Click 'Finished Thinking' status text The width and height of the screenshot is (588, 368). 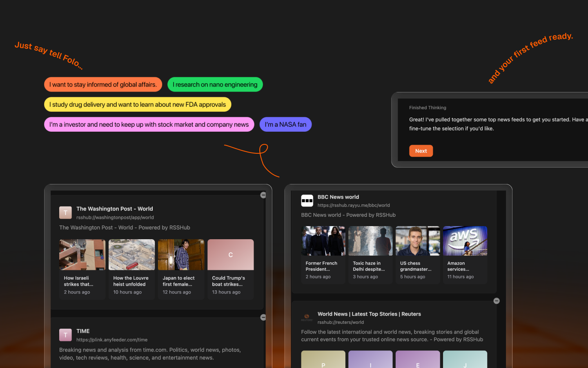point(428,108)
